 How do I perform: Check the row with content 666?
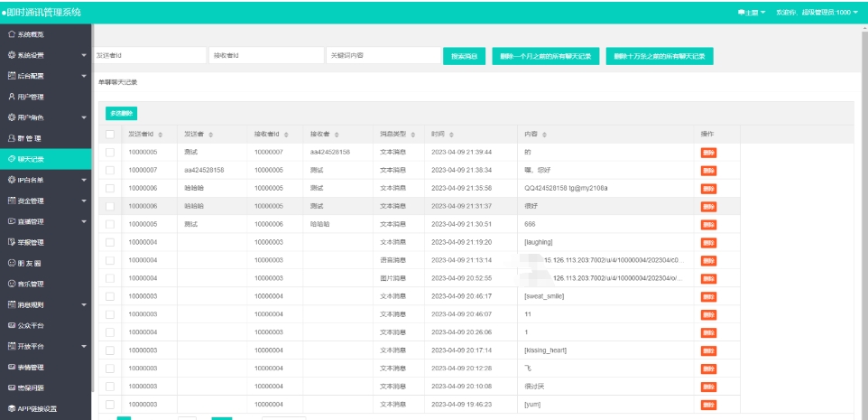click(110, 224)
